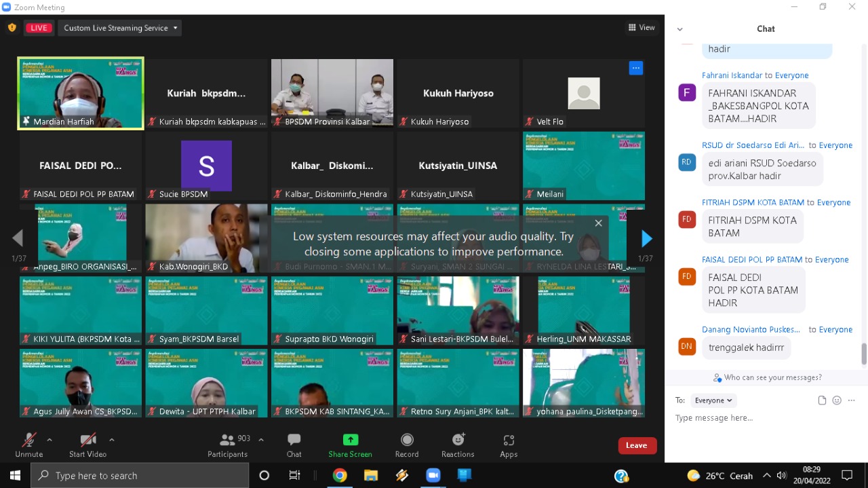Viewport: 868px width, 488px height.
Task: Open the chat more options ellipsis
Action: click(851, 400)
